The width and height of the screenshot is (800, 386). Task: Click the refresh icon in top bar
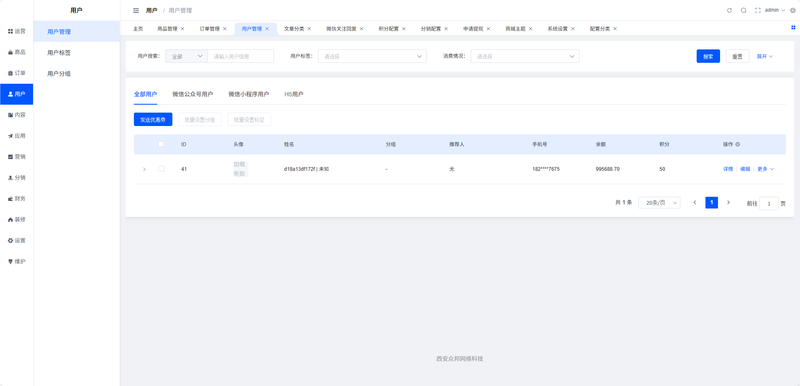coord(729,10)
